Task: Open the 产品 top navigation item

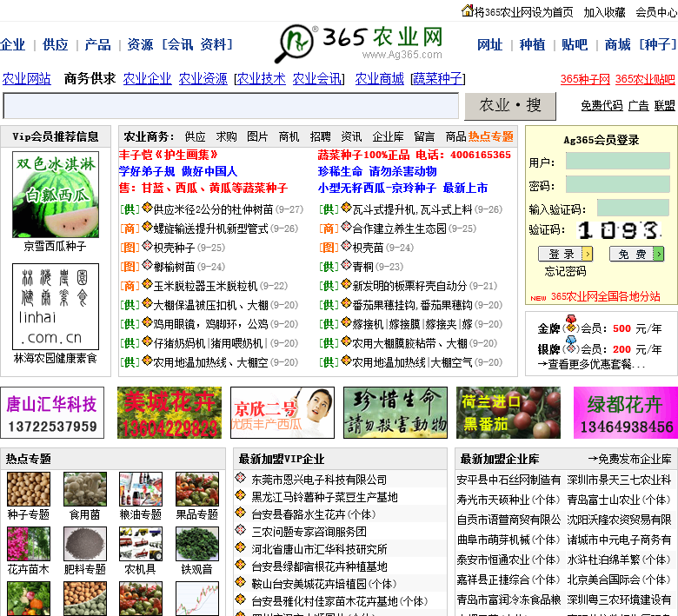Action: point(97,44)
